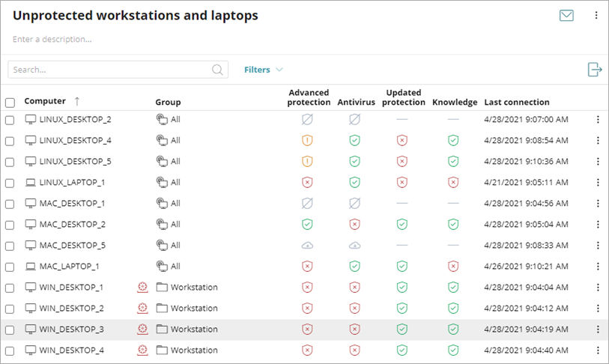Select the WIN_DESKTOP_3 row checkbox
Screen dimensions: 609x364
pyautogui.click(x=10, y=330)
